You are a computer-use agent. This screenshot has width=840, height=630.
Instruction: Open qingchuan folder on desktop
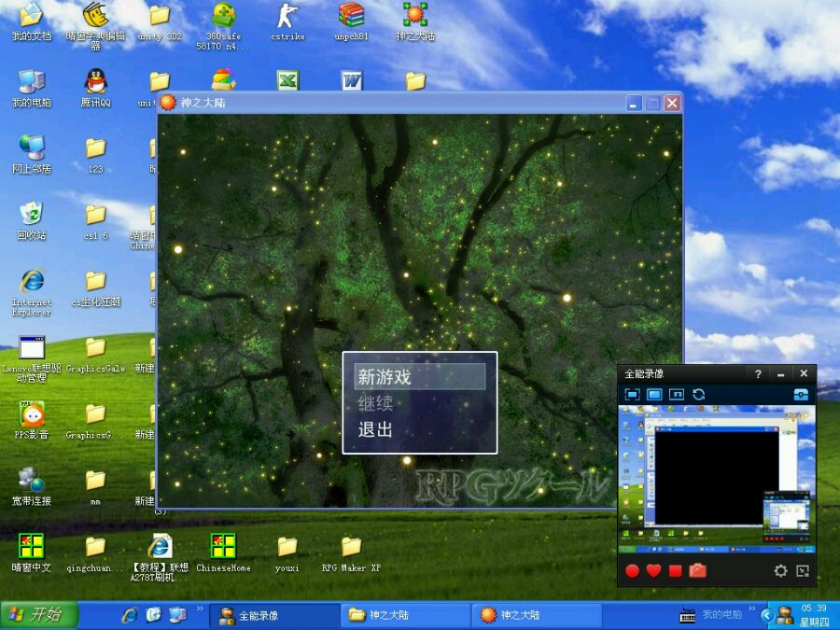(96, 553)
